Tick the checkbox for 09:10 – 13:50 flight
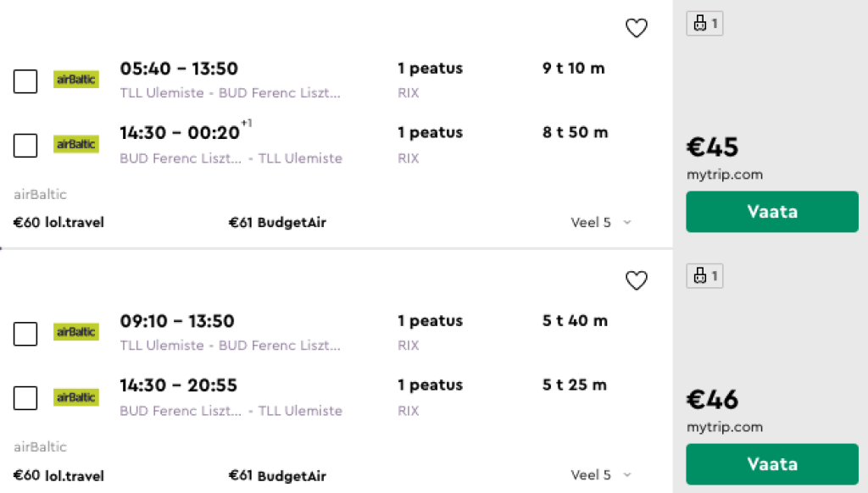The image size is (868, 493). 25,334
